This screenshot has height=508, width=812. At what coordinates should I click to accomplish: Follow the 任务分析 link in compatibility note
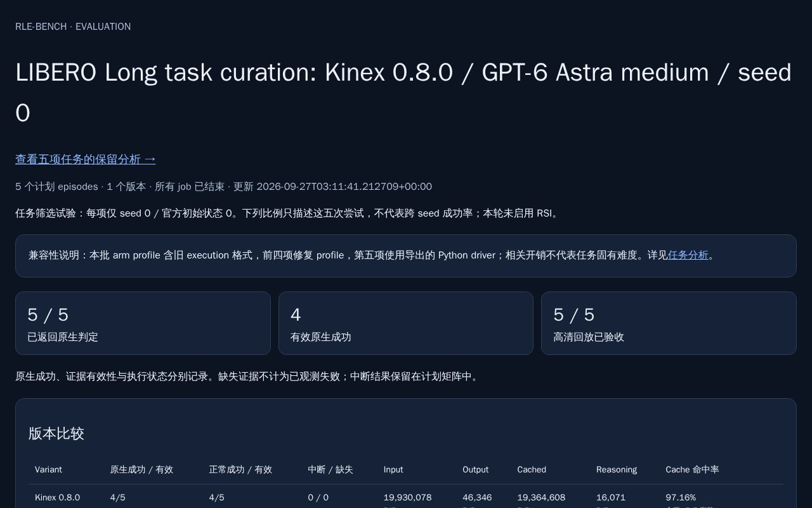pyautogui.click(x=688, y=255)
